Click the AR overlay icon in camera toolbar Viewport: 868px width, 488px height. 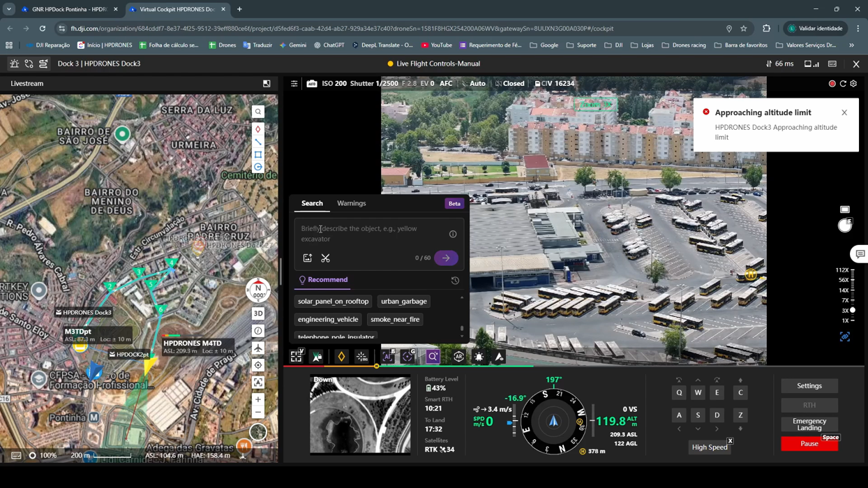458,357
